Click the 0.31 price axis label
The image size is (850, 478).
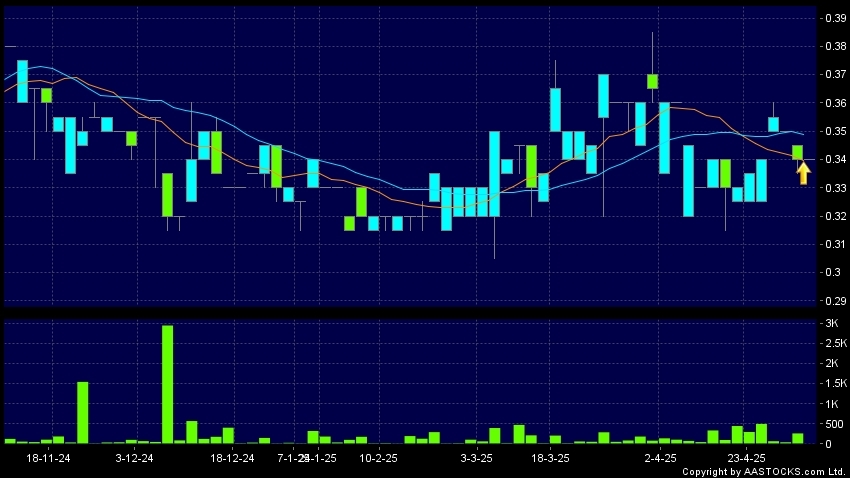[835, 244]
